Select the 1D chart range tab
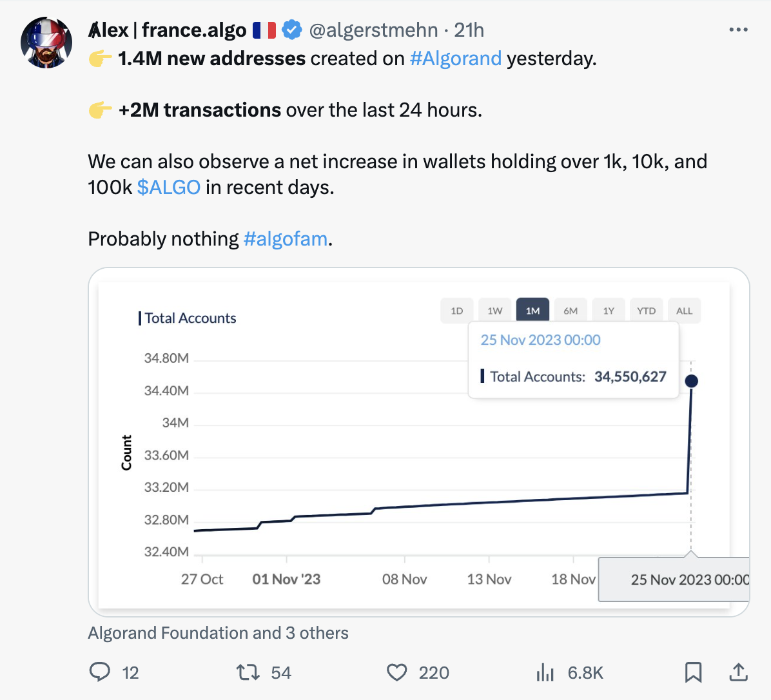Screen dimensions: 771x700 click(x=457, y=311)
